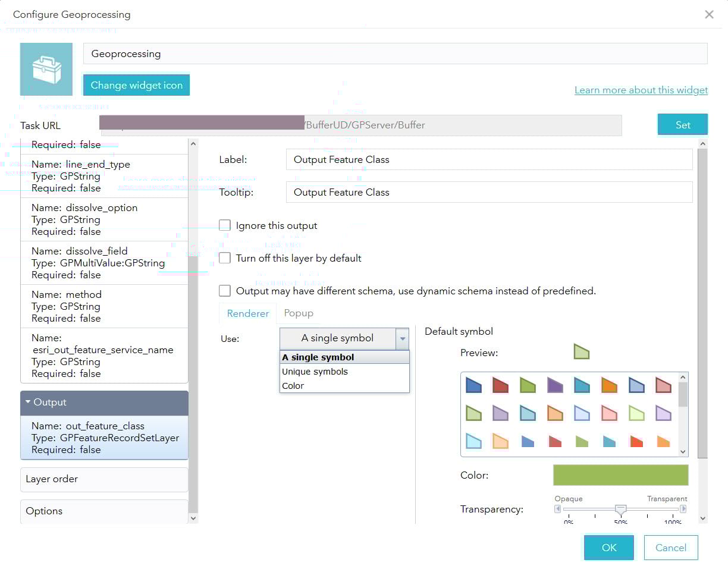Image resolution: width=728 pixels, height=569 pixels.
Task: Pick the dusty pink symbol with maroon outline
Action: click(x=663, y=385)
